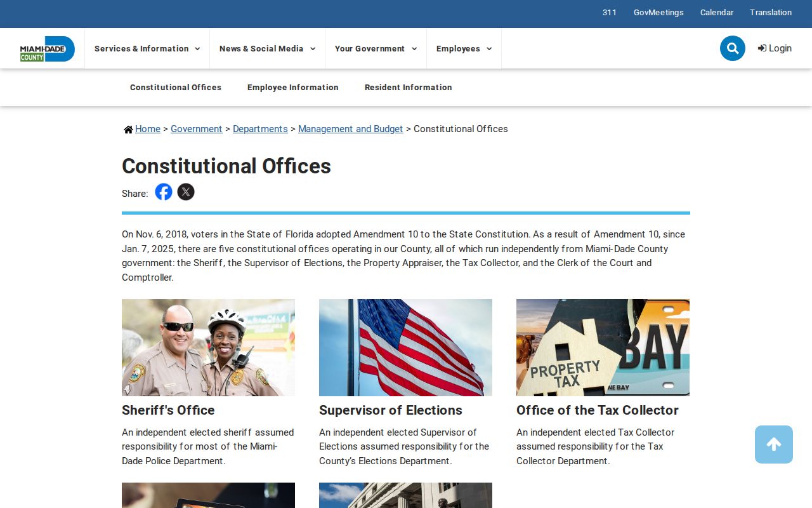Viewport: 812px width, 508px height.
Task: Expand News & Social Media menu
Action: (268, 49)
